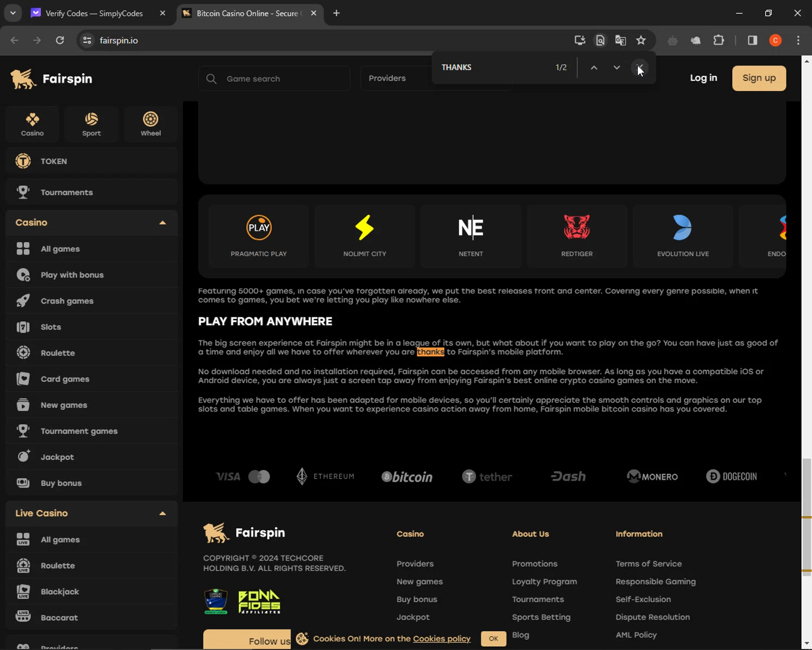The image size is (812, 650).
Task: Open the Wheel section icon
Action: pyautogui.click(x=150, y=124)
